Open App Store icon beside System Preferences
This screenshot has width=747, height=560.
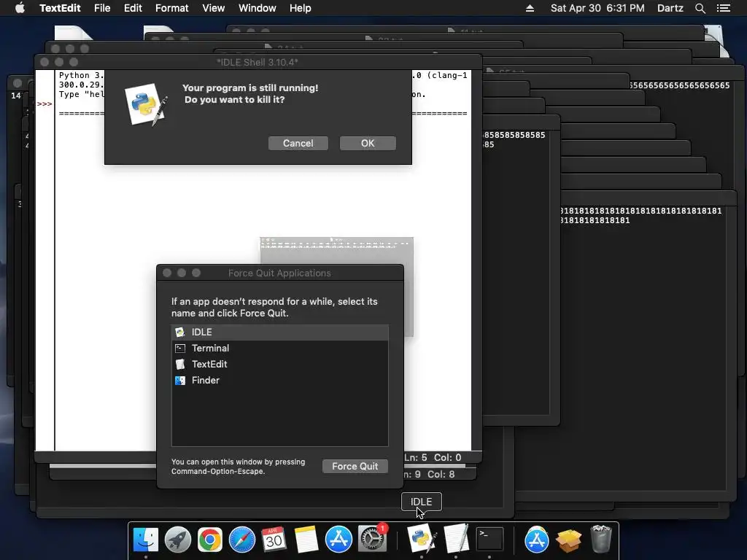338,540
